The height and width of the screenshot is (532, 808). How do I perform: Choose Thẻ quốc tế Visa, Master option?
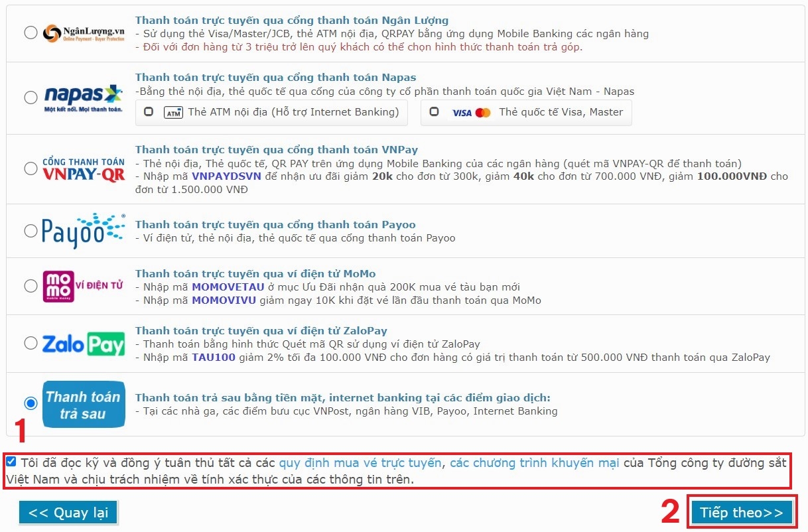[x=434, y=111]
